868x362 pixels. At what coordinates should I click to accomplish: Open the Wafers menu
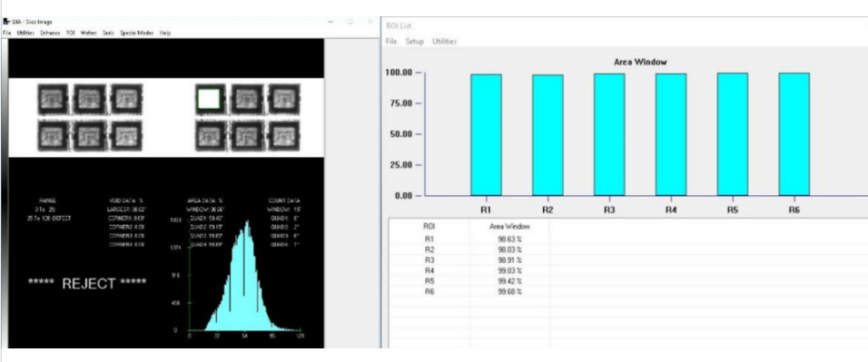(x=89, y=34)
